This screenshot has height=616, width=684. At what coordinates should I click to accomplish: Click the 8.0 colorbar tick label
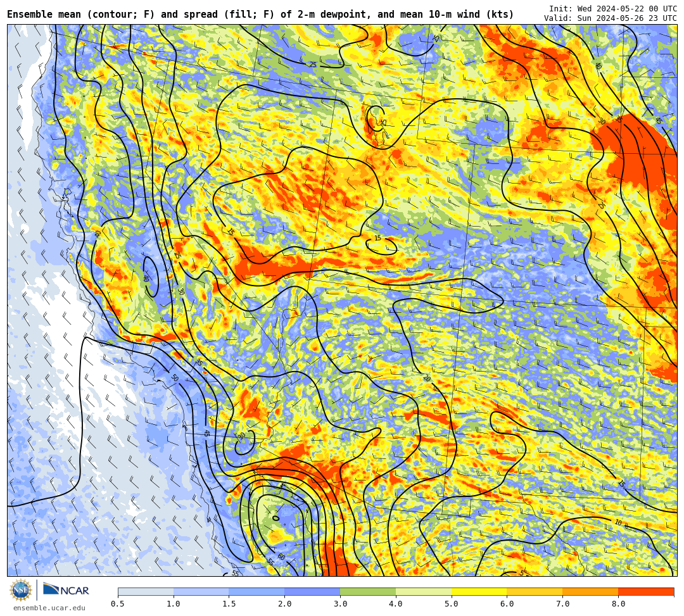pyautogui.click(x=618, y=604)
